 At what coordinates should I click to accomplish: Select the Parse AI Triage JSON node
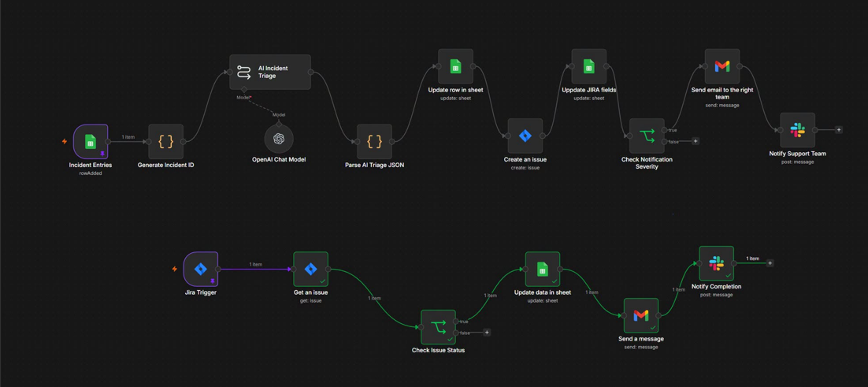374,141
